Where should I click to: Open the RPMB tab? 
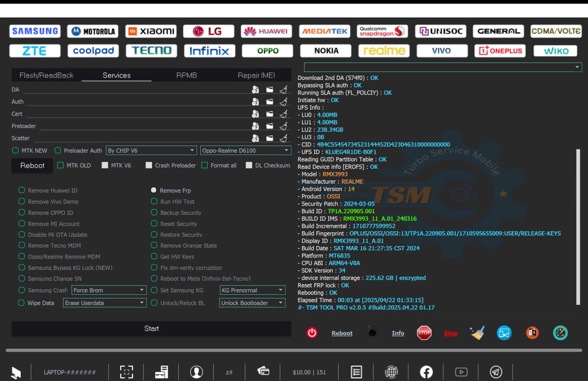pyautogui.click(x=187, y=75)
